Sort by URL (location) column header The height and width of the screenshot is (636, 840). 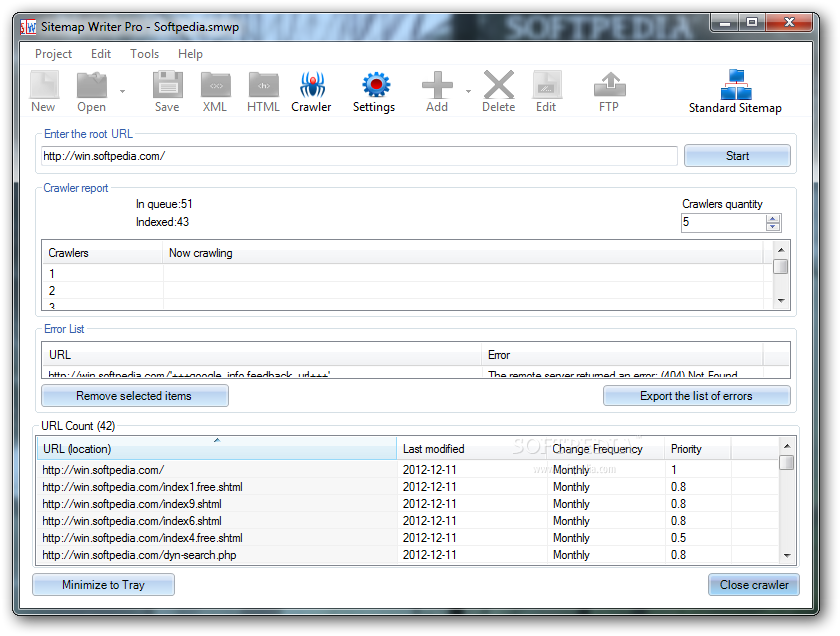tap(216, 448)
